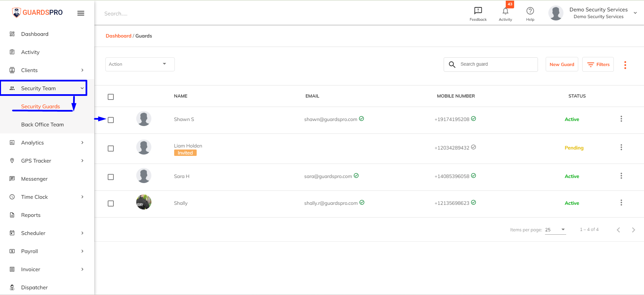This screenshot has width=644, height=295.
Task: Expand the account menu chevron
Action: (635, 13)
